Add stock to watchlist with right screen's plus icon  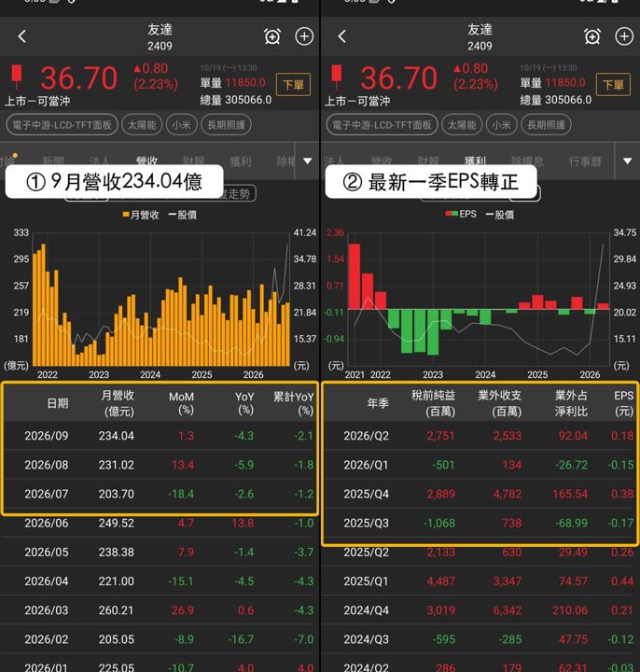pos(624,36)
